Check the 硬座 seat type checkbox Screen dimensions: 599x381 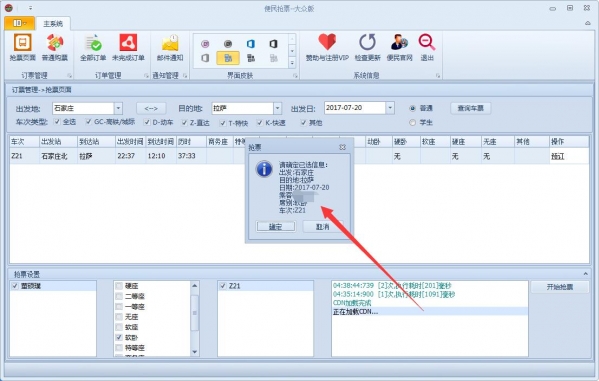119,286
